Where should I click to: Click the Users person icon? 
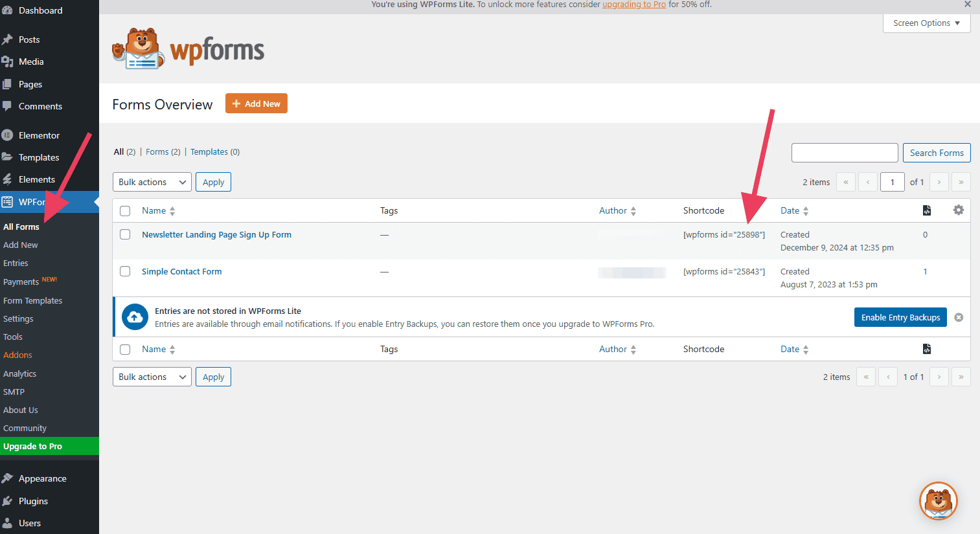coord(7,523)
